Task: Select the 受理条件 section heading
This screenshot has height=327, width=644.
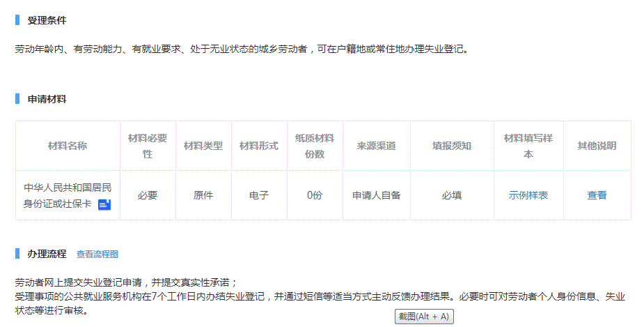Action: [47, 21]
